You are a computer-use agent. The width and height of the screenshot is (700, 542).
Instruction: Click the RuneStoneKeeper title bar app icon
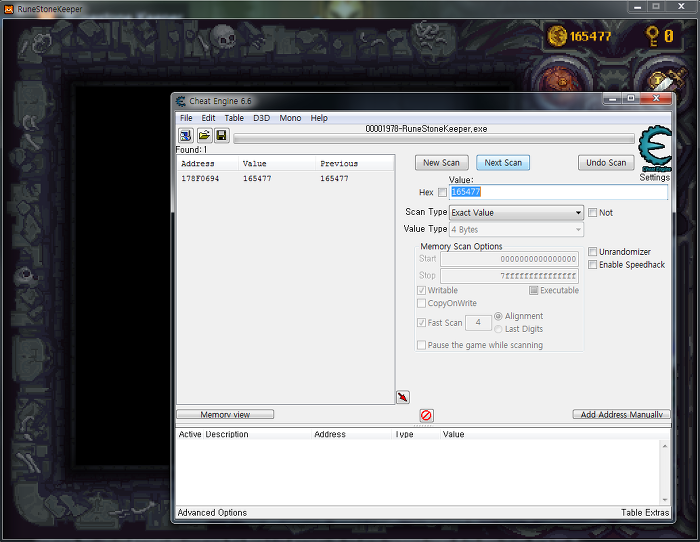pyautogui.click(x=9, y=8)
